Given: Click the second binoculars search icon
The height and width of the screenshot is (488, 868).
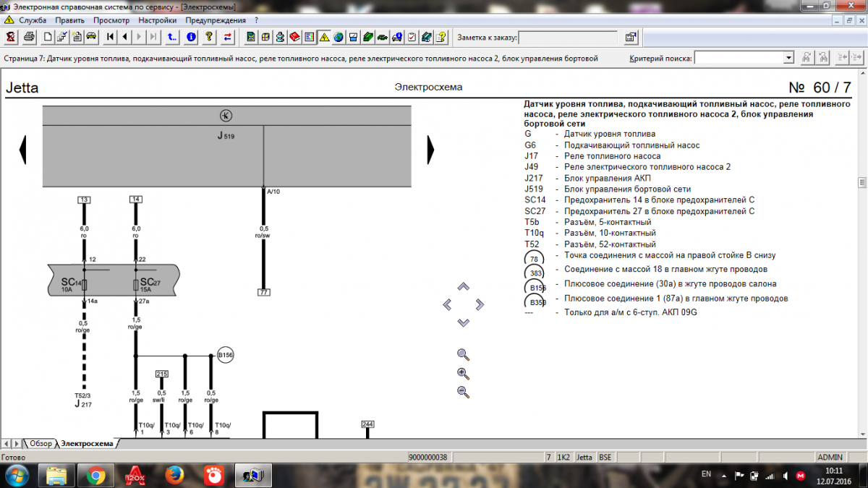Looking at the screenshot, I should (823, 58).
